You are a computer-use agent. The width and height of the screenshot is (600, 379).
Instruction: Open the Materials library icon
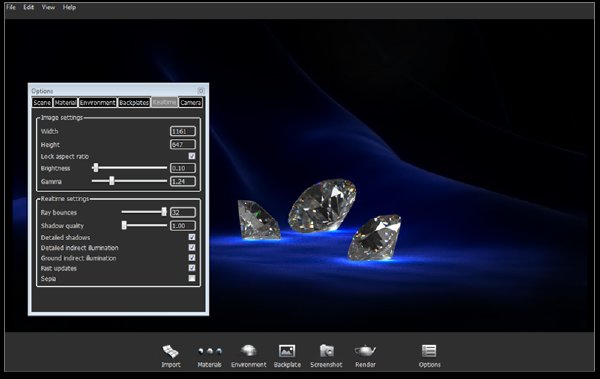tap(210, 351)
